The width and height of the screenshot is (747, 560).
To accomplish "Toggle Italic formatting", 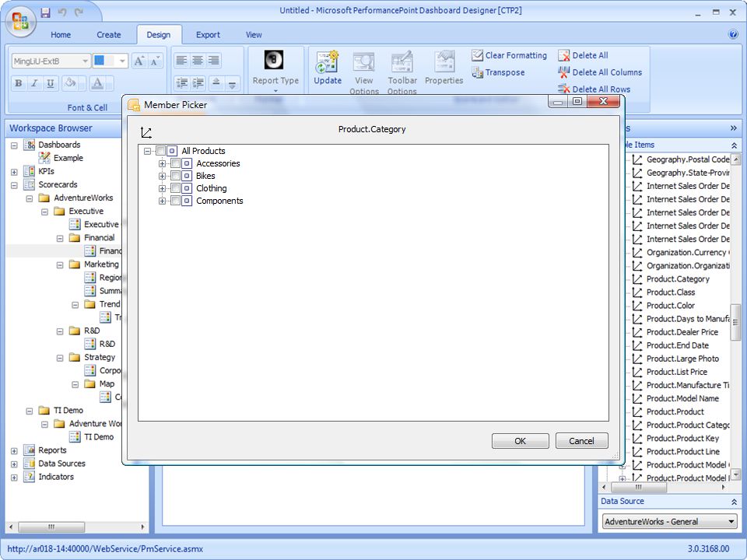I will [34, 83].
